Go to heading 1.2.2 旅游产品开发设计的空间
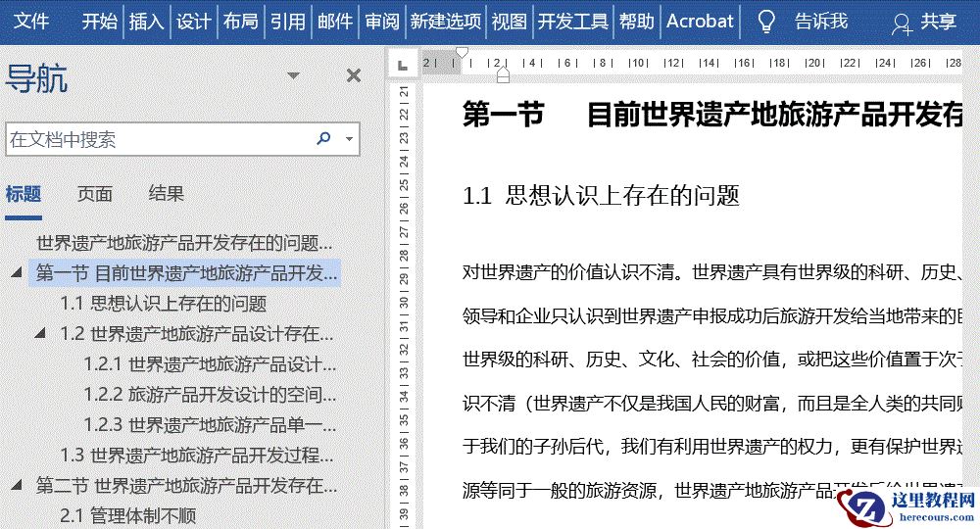Image resolution: width=980 pixels, height=529 pixels. 210,394
